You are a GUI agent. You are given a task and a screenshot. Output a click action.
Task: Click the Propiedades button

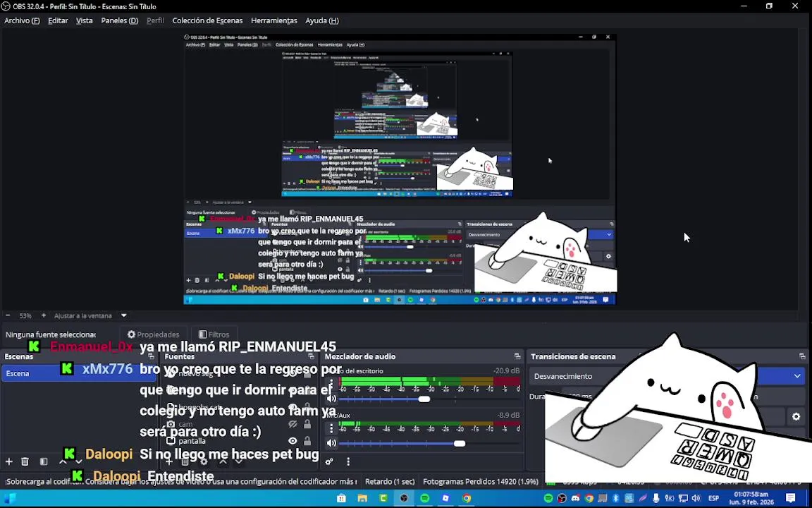(x=153, y=334)
